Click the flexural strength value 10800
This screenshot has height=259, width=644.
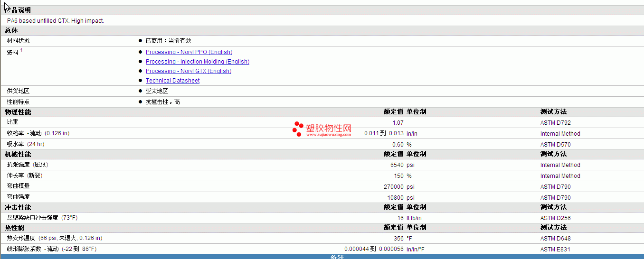tap(396, 198)
